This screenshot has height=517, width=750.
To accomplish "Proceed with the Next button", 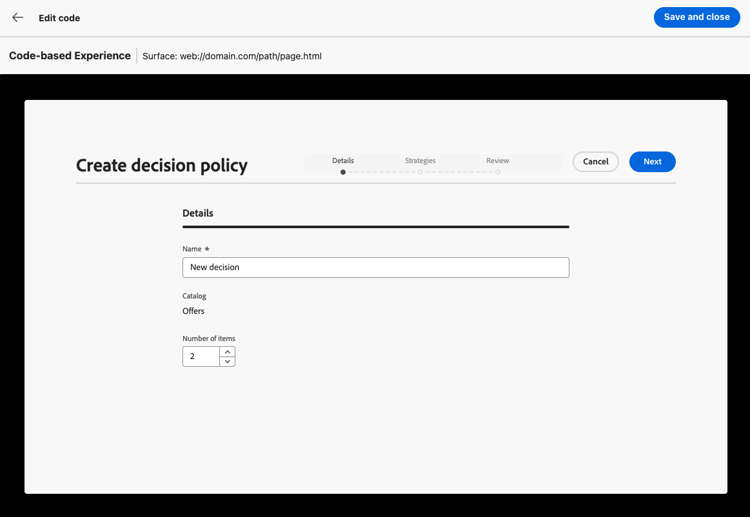I will (652, 162).
